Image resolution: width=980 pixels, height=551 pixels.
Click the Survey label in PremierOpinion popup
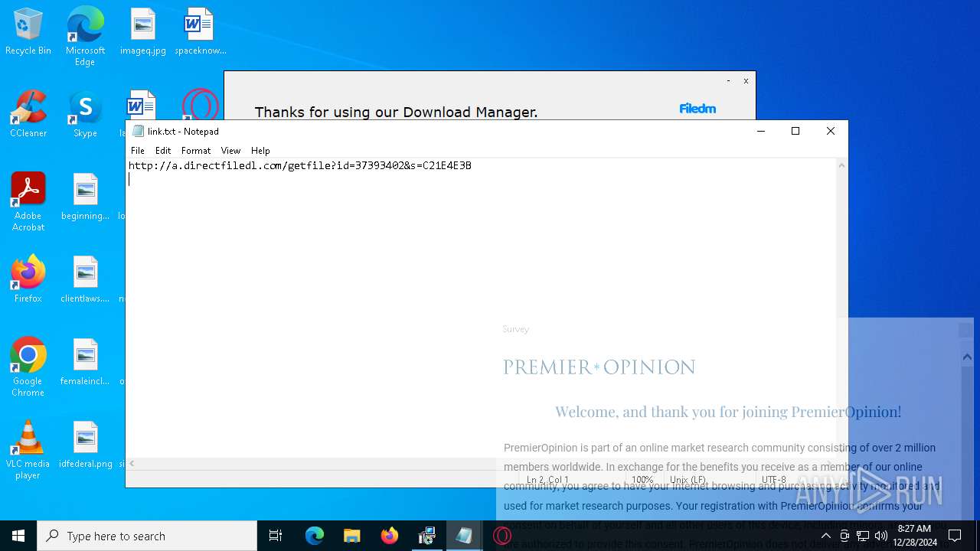point(516,329)
